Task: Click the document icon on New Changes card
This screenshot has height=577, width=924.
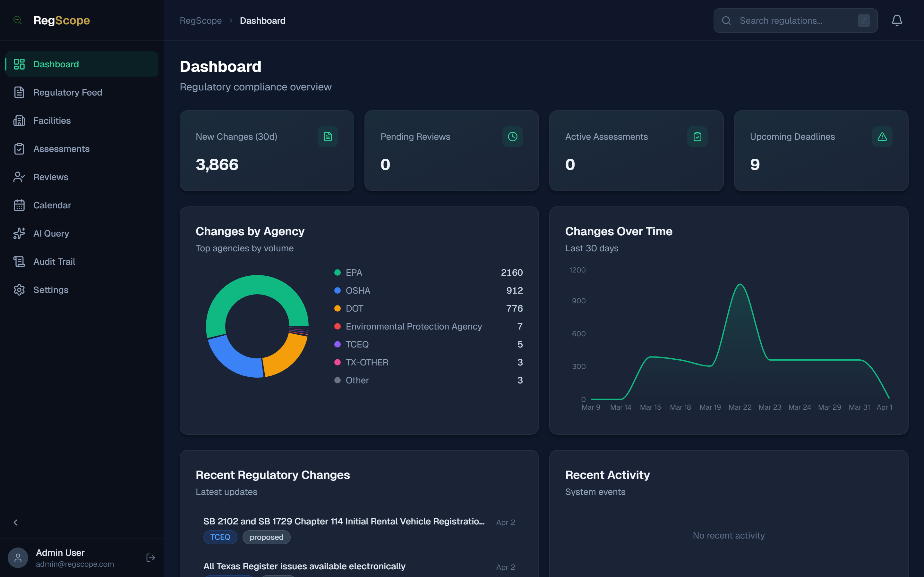Action: coord(328,136)
